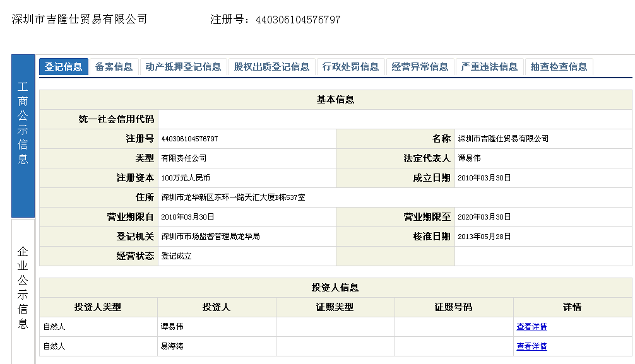Viewport: 635px width, 364px height.
Task: Click the 登记机关 value in the table
Action: pos(210,237)
